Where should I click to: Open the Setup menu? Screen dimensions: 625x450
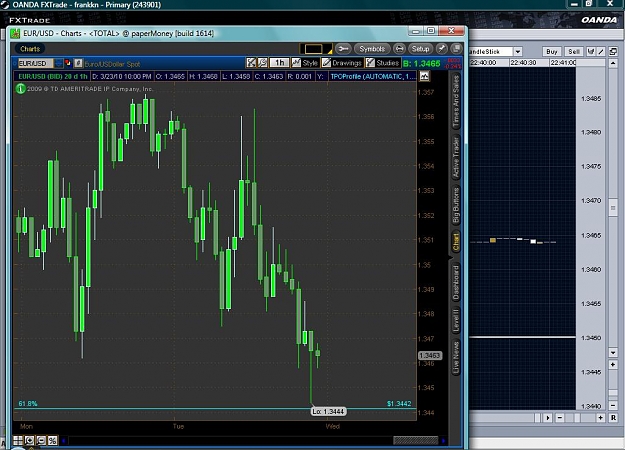click(420, 49)
